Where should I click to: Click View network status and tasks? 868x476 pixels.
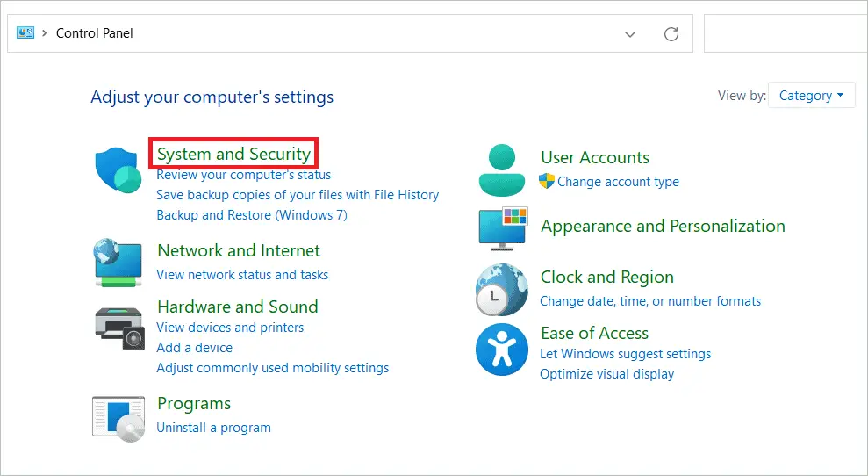tap(242, 274)
